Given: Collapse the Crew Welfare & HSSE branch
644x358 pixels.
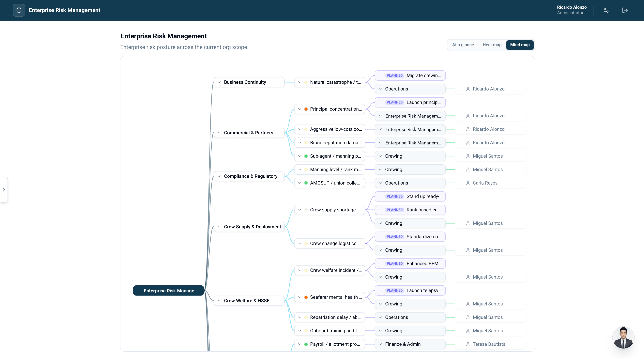Looking at the screenshot, I should [219, 301].
